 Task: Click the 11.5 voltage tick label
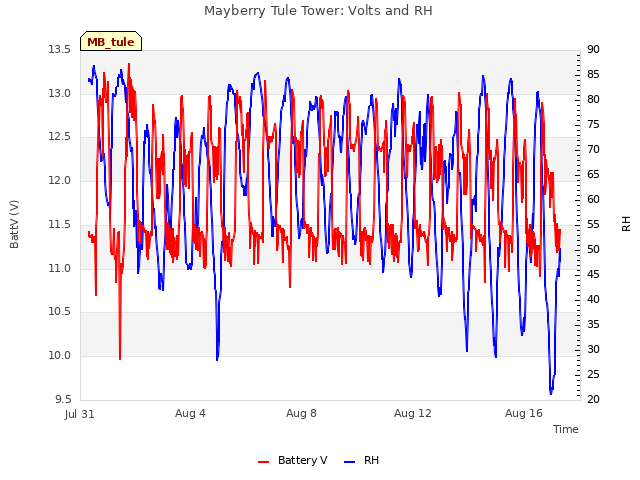tap(60, 224)
